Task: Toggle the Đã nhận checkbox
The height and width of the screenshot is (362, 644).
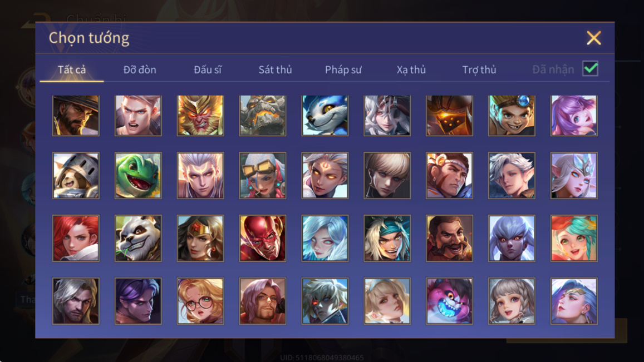Action: click(590, 68)
